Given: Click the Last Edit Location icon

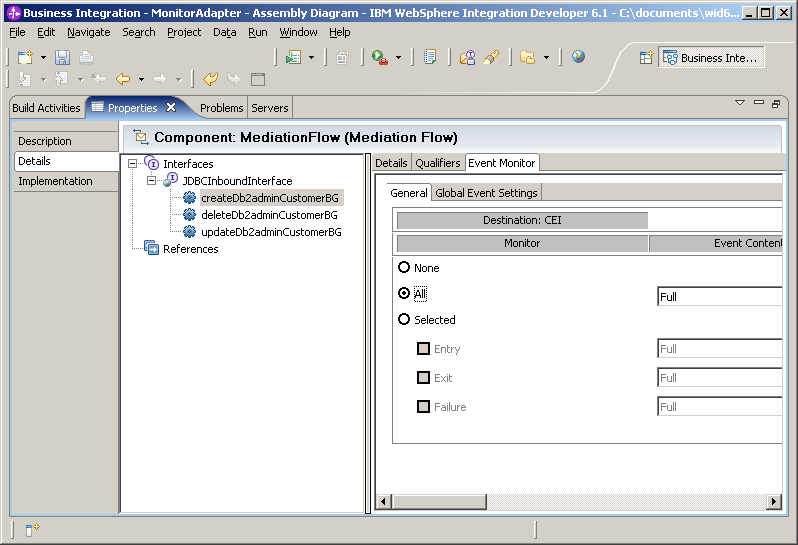Looking at the screenshot, I should point(99,79).
